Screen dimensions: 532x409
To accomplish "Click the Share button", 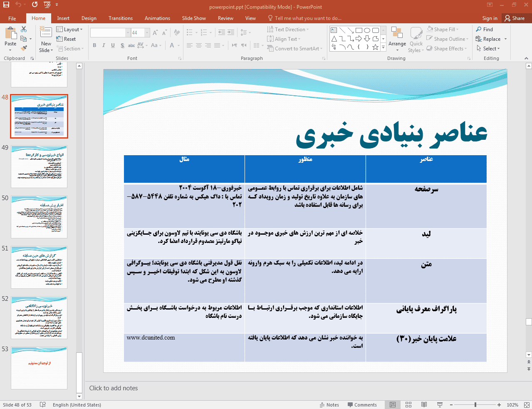I will (x=515, y=18).
